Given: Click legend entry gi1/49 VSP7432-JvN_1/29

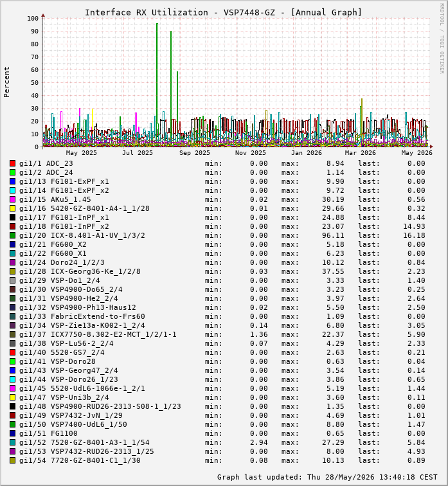Looking at the screenshot, I should click(x=71, y=415).
